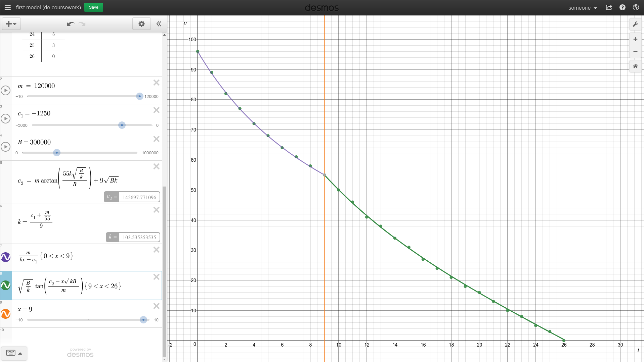Toggle visibility of the purple curve
This screenshot has width=644, height=362.
coord(6,257)
